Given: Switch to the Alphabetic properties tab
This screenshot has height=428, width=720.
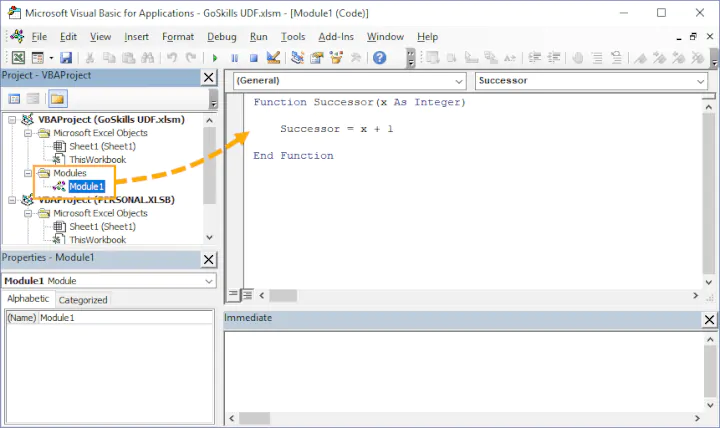Looking at the screenshot, I should tap(28, 299).
